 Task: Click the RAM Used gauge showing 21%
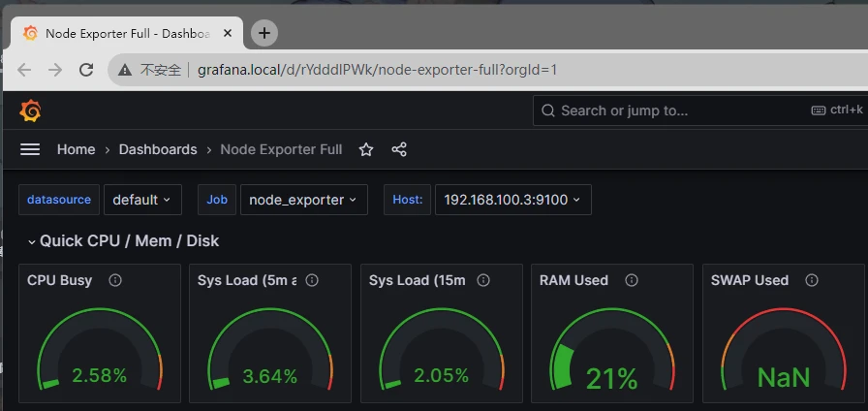point(611,349)
